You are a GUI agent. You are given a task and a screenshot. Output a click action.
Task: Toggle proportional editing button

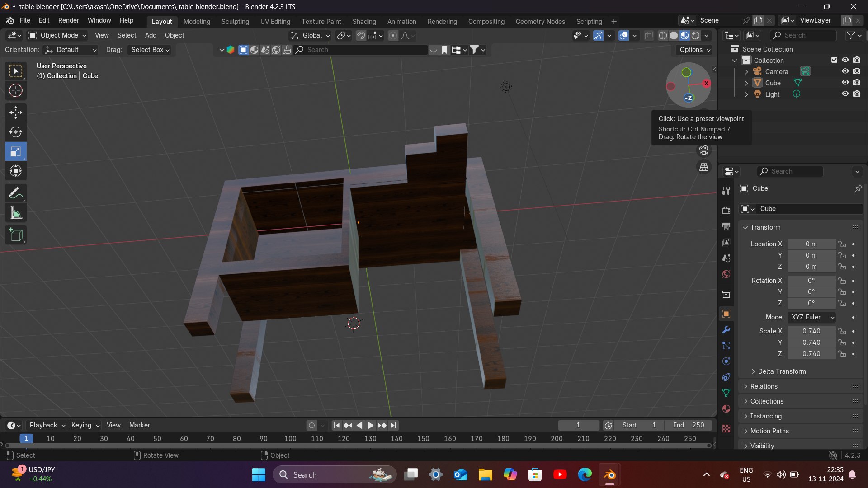click(x=393, y=35)
